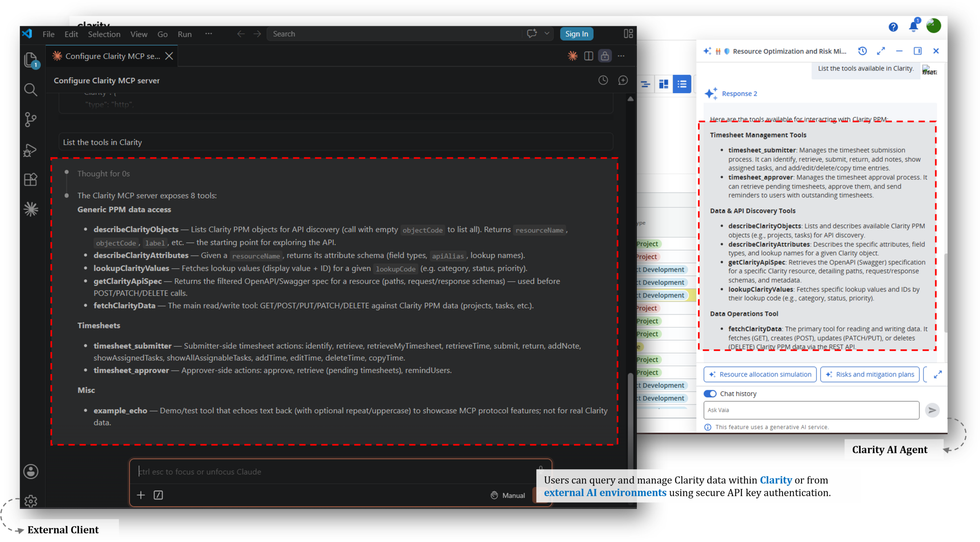Click the VS Code logo icon
The image size is (980, 542).
pyautogui.click(x=28, y=34)
